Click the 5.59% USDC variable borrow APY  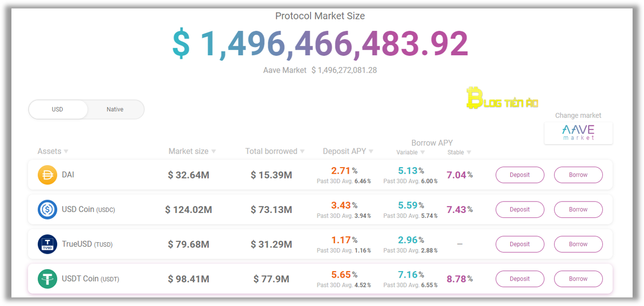(410, 205)
